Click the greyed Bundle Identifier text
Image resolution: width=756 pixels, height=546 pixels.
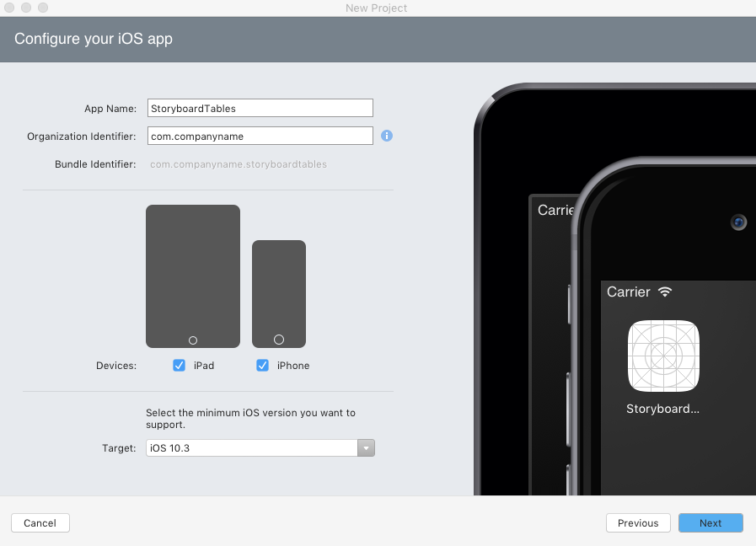pyautogui.click(x=239, y=164)
